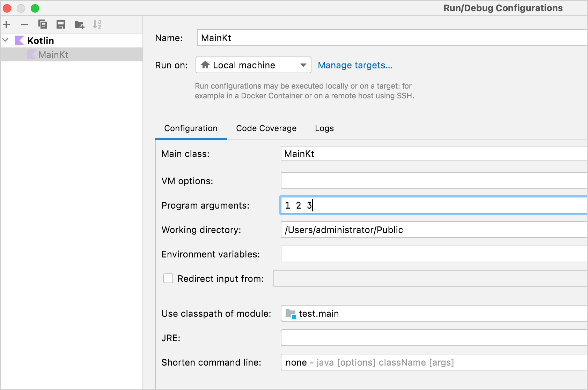Switch to the Logs tab

point(324,128)
